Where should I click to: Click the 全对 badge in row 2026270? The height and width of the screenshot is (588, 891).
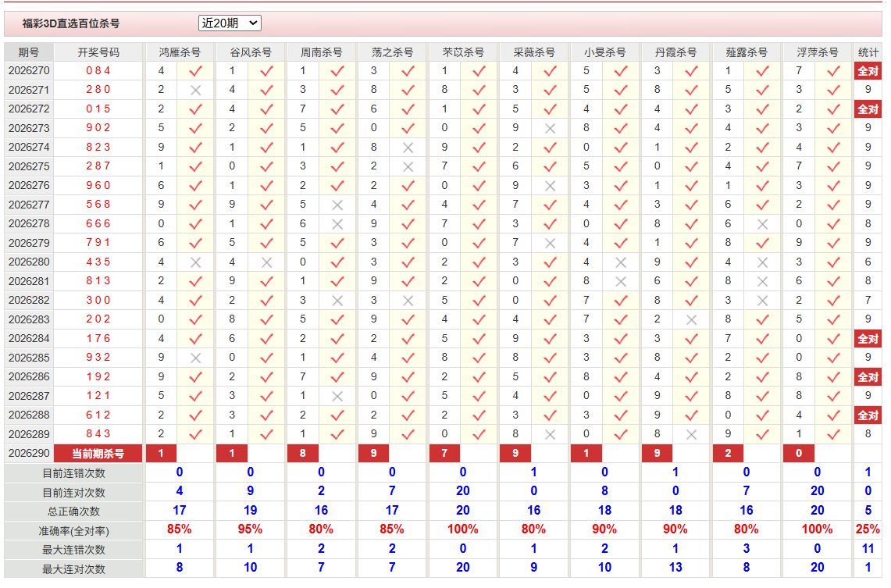click(868, 71)
